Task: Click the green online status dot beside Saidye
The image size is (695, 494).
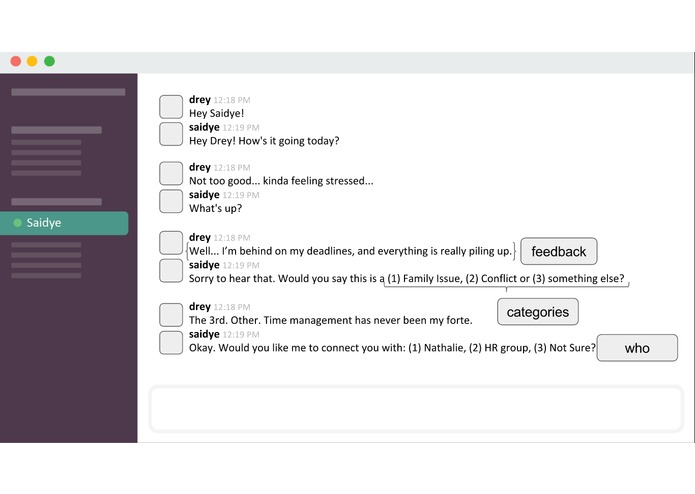Action: pos(18,223)
